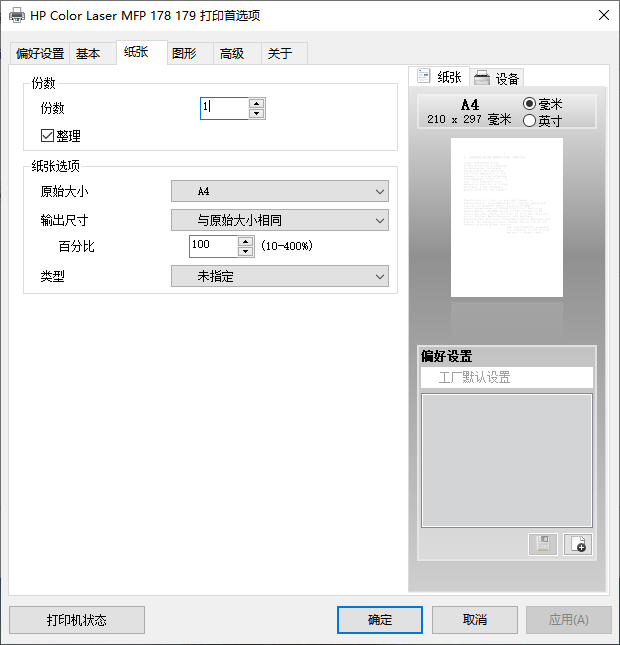
Task: Toggle the 整理 collate checkbox
Action: tap(47, 135)
